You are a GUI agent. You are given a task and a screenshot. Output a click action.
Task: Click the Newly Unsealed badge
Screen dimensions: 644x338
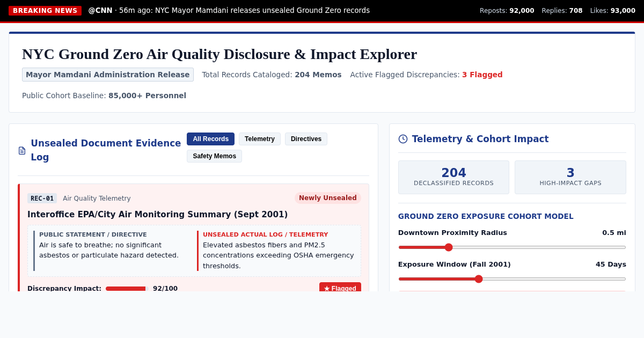(x=328, y=198)
